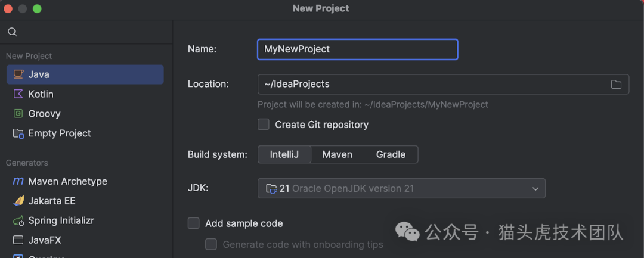This screenshot has width=644, height=258.
Task: Select Maven build system
Action: pyautogui.click(x=338, y=154)
